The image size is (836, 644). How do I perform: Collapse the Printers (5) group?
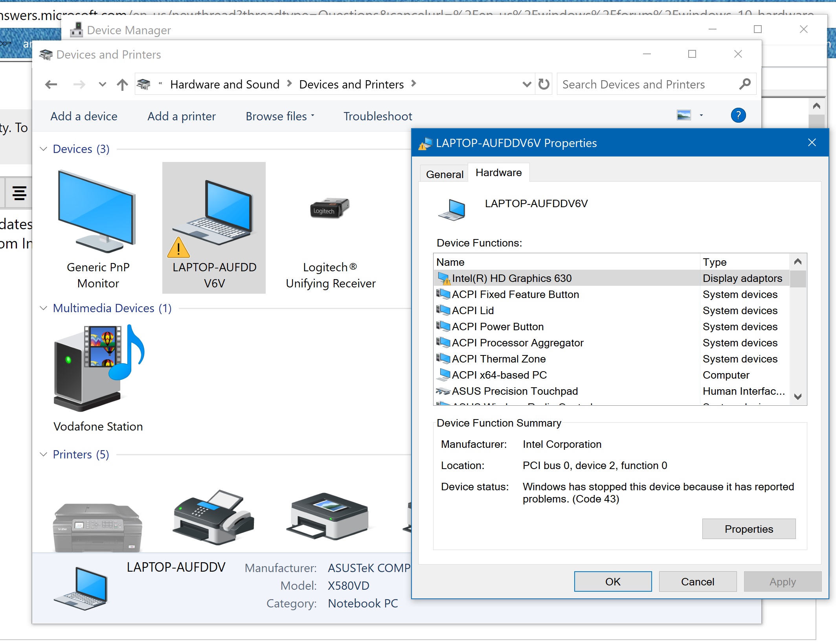pos(43,454)
